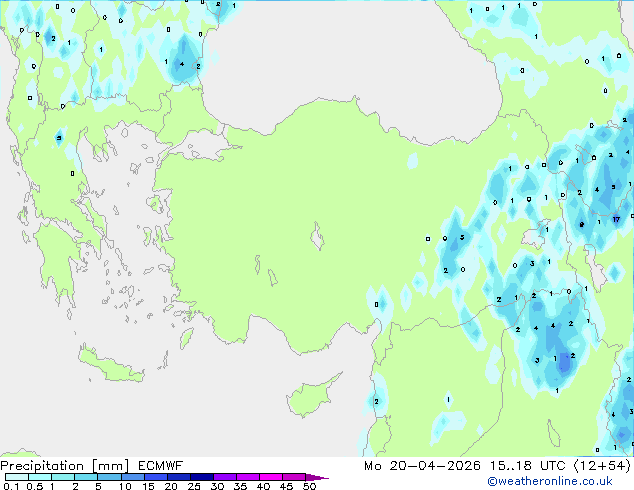
Task: Click the '(12+54)' forecast offset text
Action: pyautogui.click(x=602, y=466)
